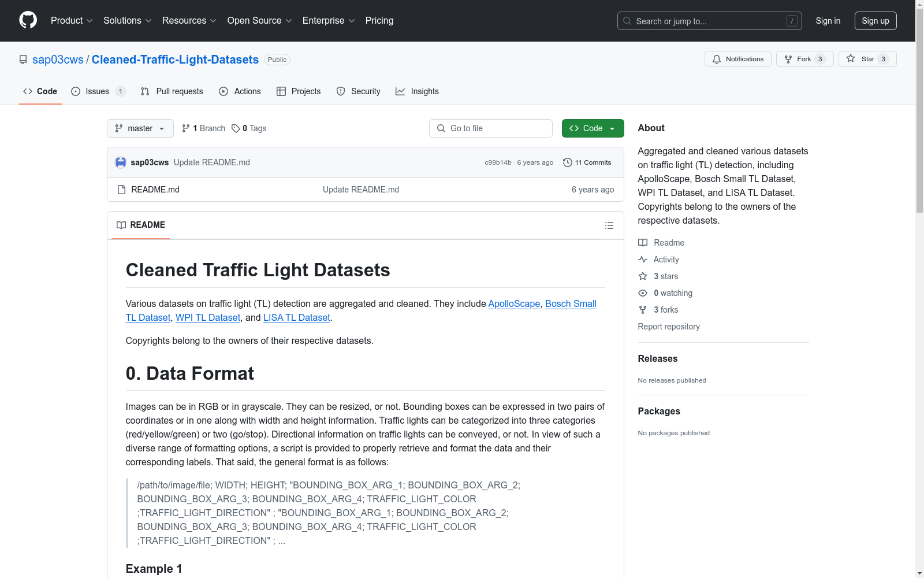Click the README.md file icon

(121, 190)
